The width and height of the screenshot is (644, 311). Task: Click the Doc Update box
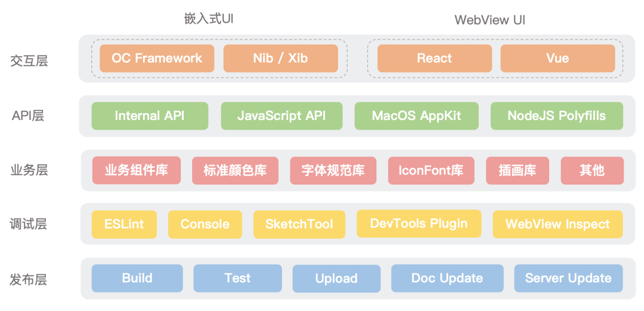coord(447,279)
